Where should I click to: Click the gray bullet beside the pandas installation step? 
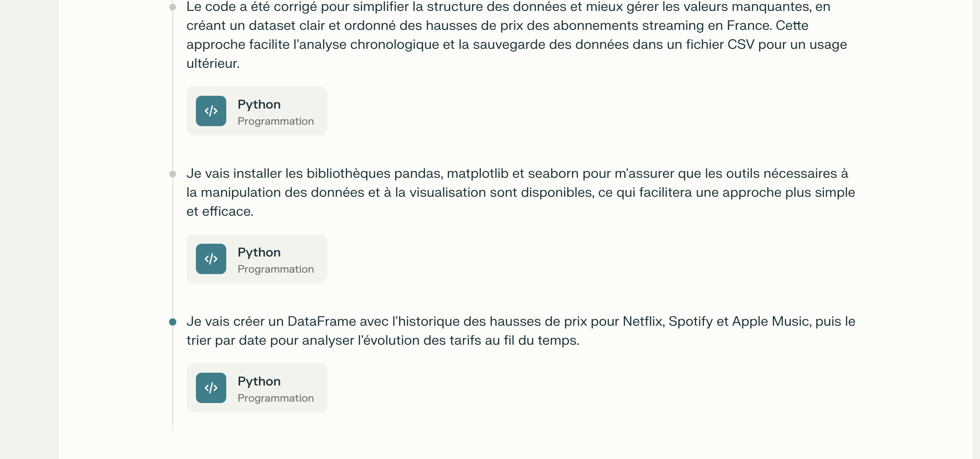point(173,174)
